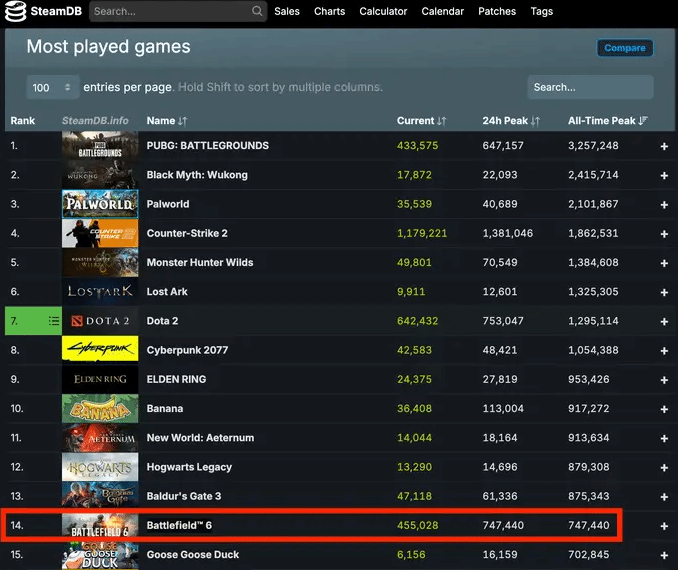
Task: Open the Charts menu item
Action: (329, 12)
